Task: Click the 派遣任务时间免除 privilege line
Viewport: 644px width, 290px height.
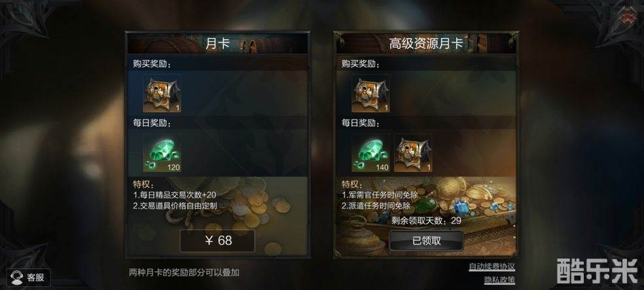Action: click(x=376, y=206)
